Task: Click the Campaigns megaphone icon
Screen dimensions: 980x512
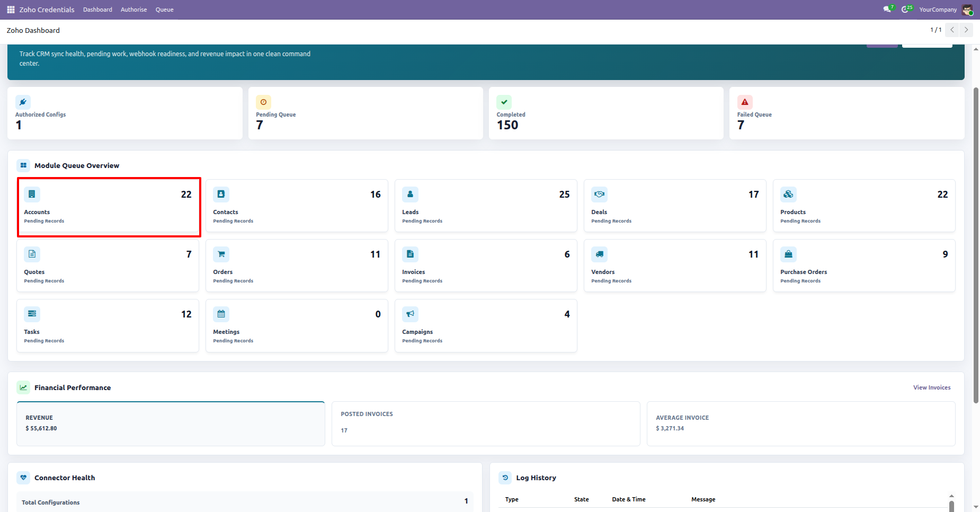Action: click(410, 314)
